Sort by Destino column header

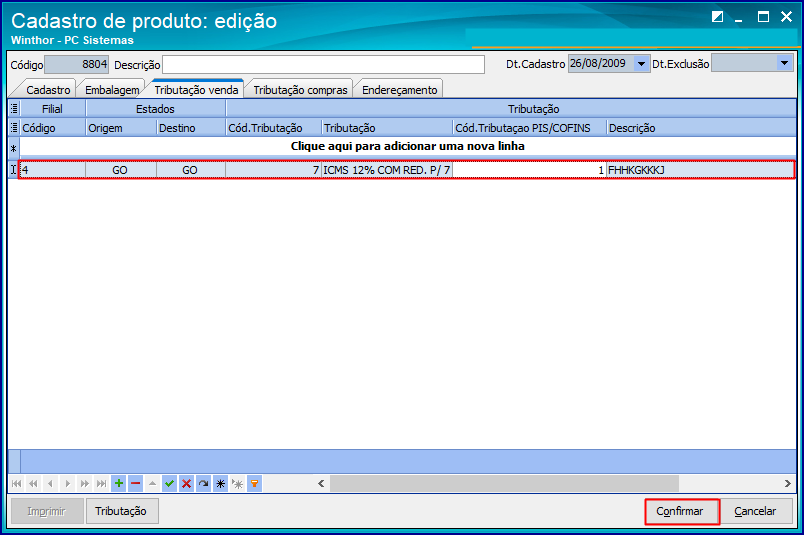point(191,128)
